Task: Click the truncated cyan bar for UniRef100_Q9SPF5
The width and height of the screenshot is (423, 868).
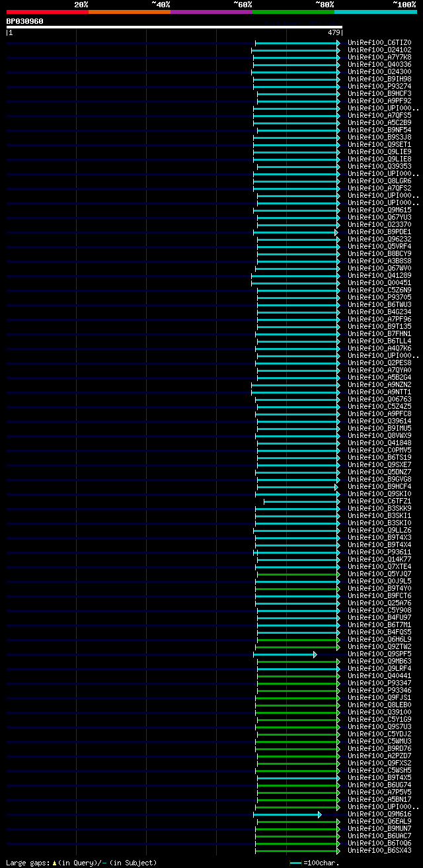Action: click(285, 654)
